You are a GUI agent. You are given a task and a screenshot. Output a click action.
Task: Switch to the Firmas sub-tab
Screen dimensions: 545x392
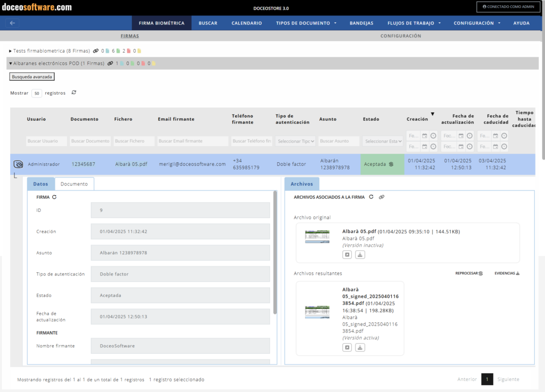(130, 36)
